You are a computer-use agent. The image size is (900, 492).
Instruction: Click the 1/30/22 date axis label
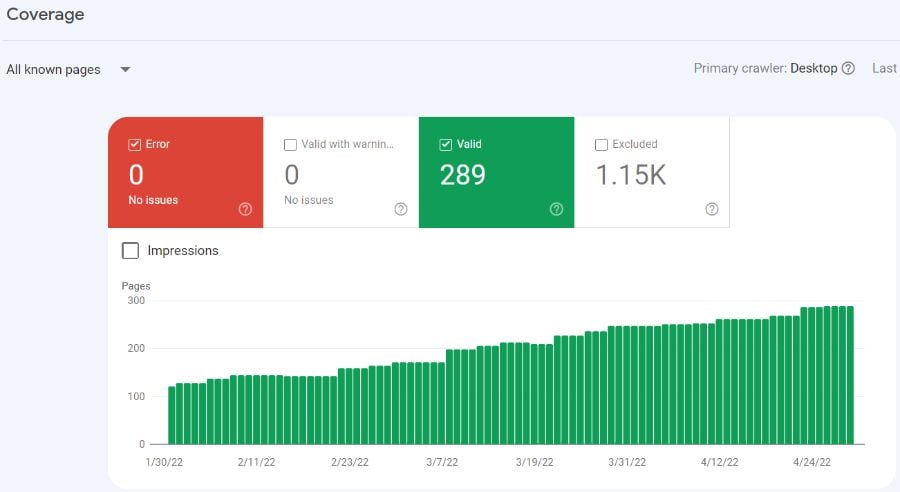click(x=164, y=462)
